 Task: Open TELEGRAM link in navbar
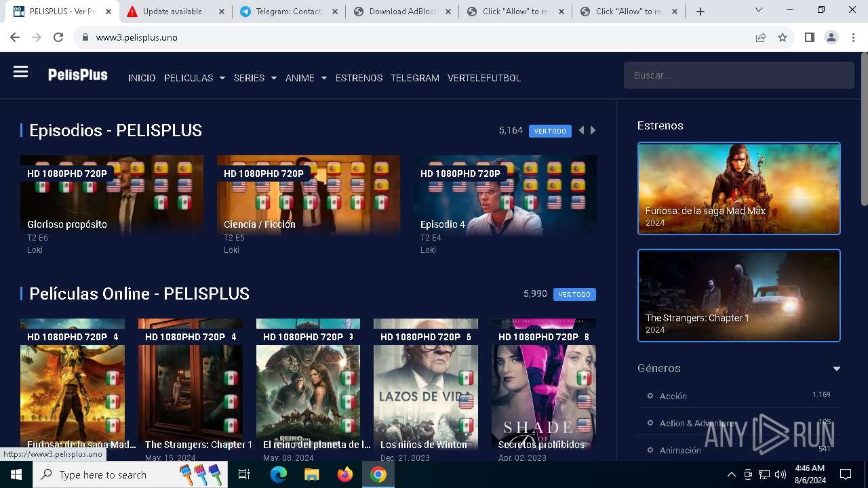coord(415,78)
